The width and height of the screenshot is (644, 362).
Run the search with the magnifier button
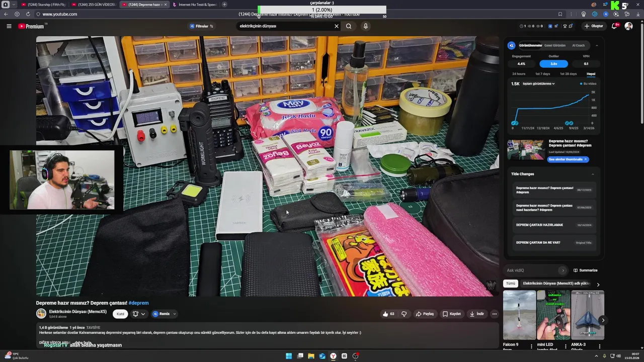[349, 26]
